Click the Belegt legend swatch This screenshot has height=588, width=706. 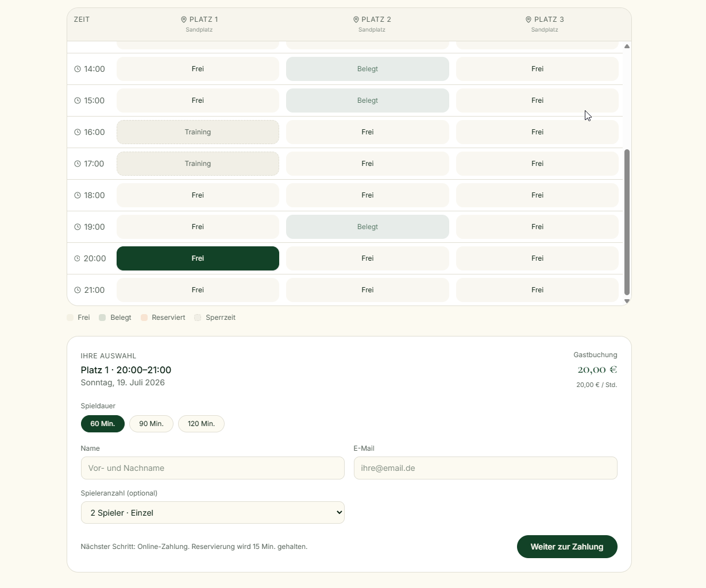102,318
